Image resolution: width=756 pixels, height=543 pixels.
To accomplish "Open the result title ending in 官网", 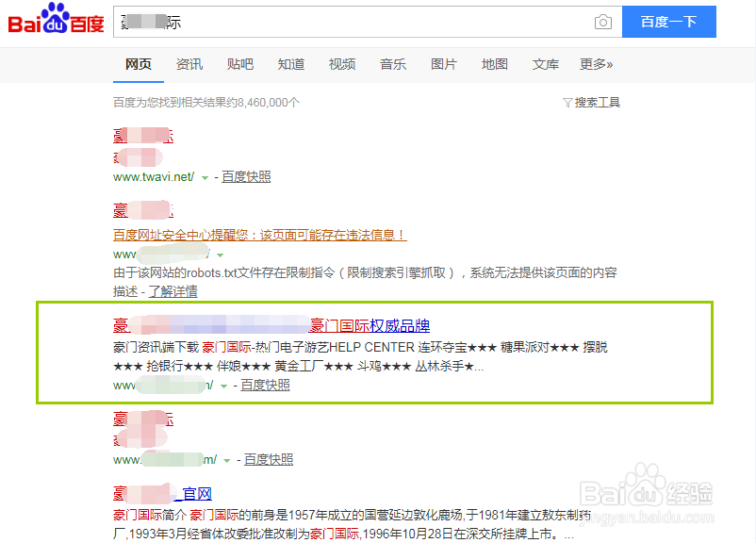I will pyautogui.click(x=162, y=493).
